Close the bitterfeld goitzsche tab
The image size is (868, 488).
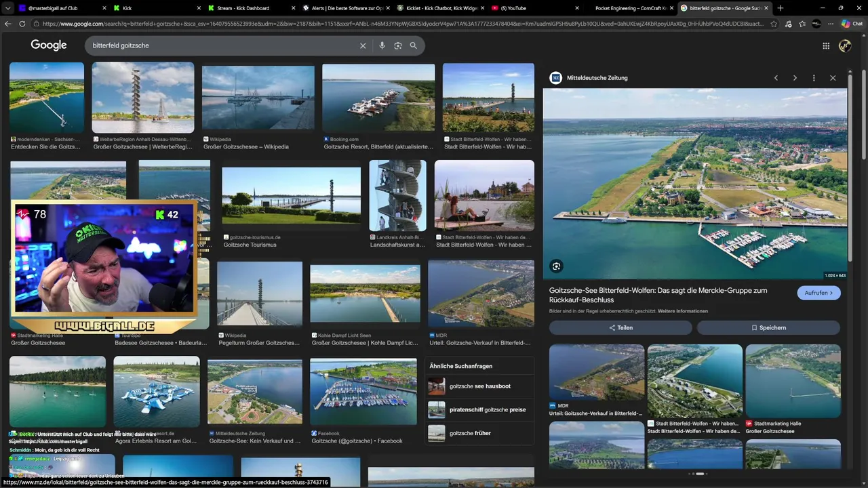[x=766, y=8]
